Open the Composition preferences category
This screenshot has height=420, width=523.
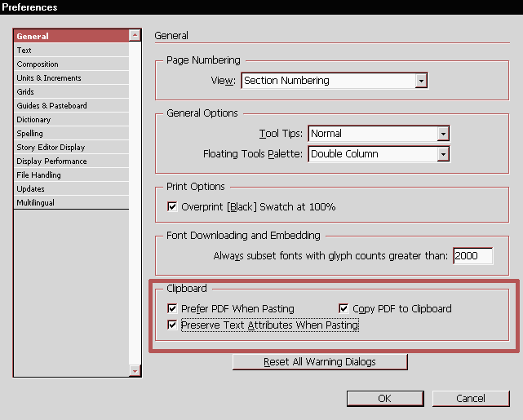coord(71,64)
